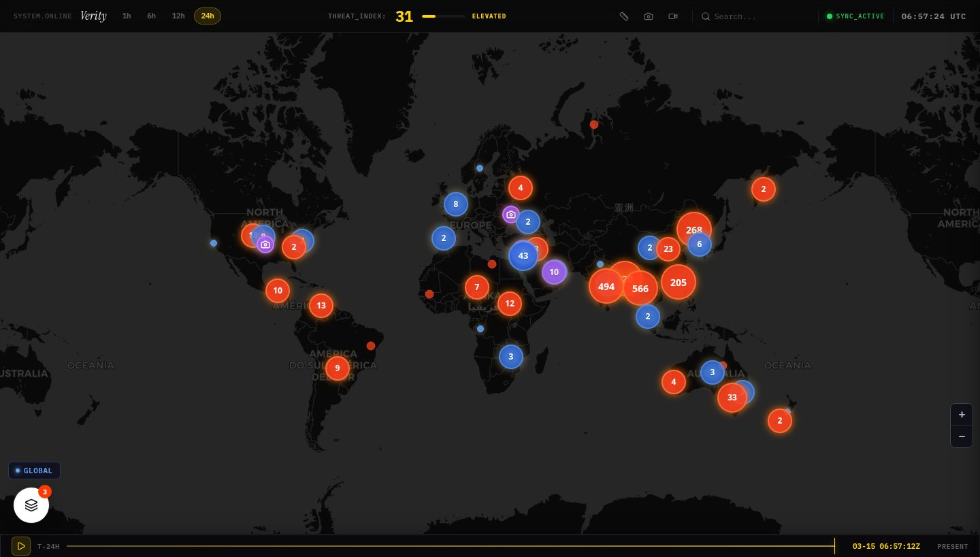Screen dimensions: 980x557
Task: Open the red 12 cluster in Africa
Action: [x=510, y=304]
